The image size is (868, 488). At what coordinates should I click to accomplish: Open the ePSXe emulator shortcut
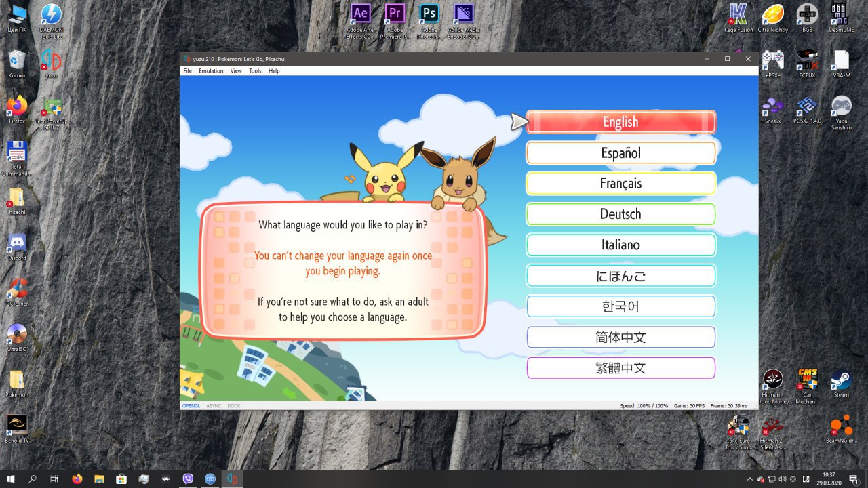772,64
